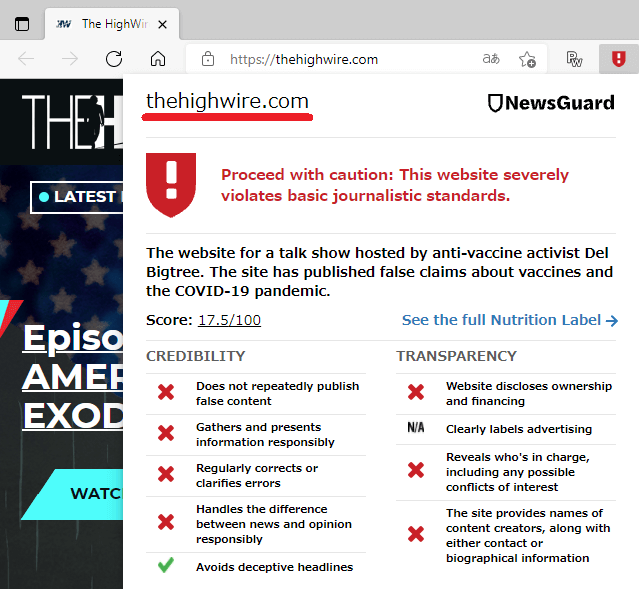Click the red X for false content
This screenshot has width=639, height=589.
[166, 392]
